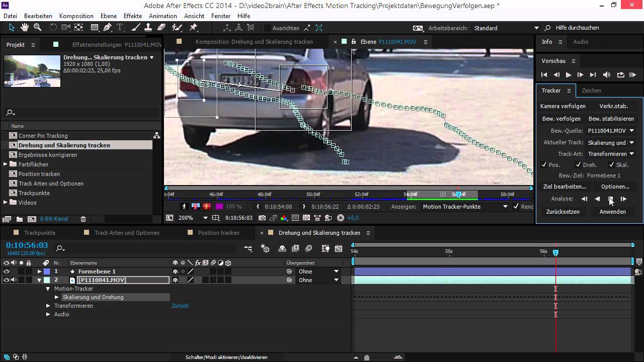Viewport: 644px width, 362px height.
Task: Expand Farbflächen folder
Action: point(5,164)
